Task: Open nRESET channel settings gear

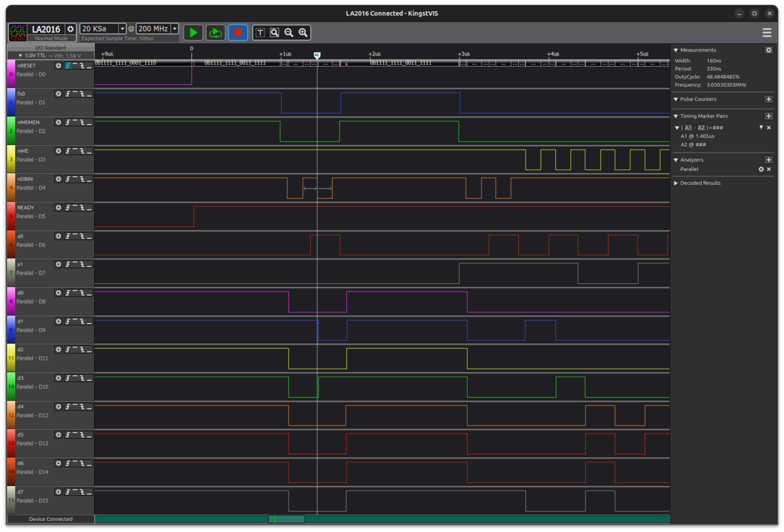Action: coord(58,66)
